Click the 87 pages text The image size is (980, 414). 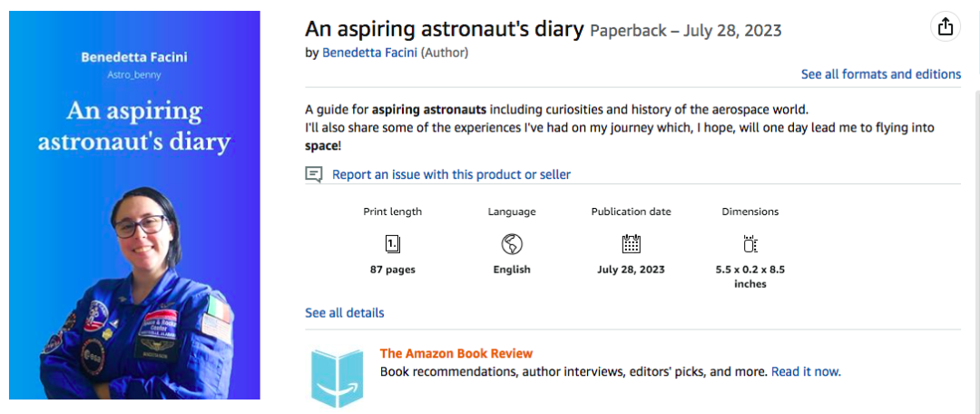click(392, 270)
